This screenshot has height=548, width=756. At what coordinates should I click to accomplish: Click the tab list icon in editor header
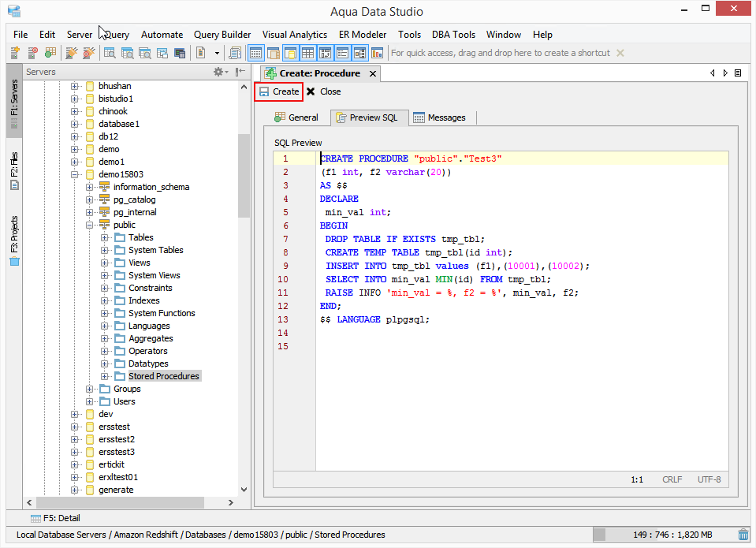click(738, 73)
